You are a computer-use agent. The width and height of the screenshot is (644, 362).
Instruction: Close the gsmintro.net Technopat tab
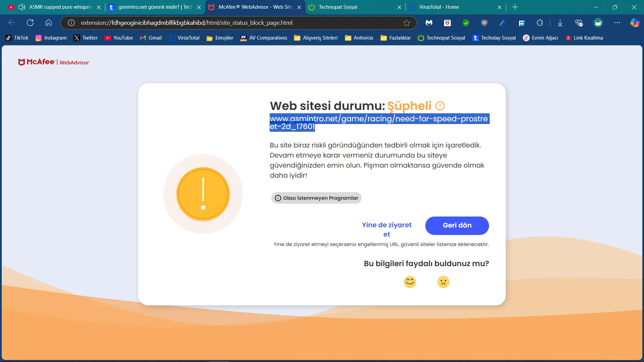(199, 7)
